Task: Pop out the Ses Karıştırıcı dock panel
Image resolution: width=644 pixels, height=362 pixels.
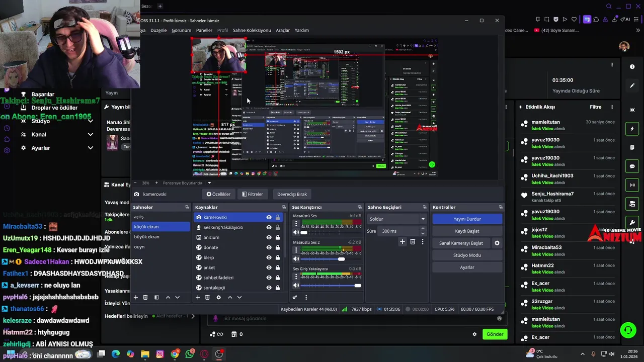Action: pyautogui.click(x=360, y=207)
